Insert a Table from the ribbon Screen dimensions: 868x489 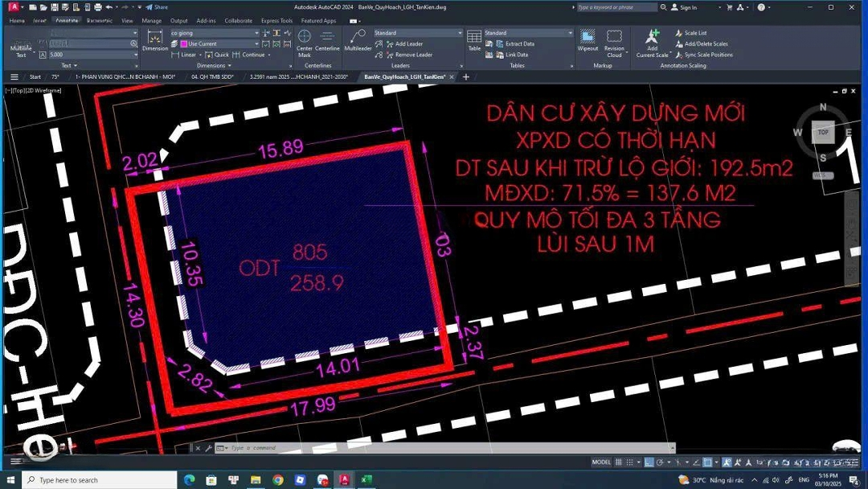[474, 40]
